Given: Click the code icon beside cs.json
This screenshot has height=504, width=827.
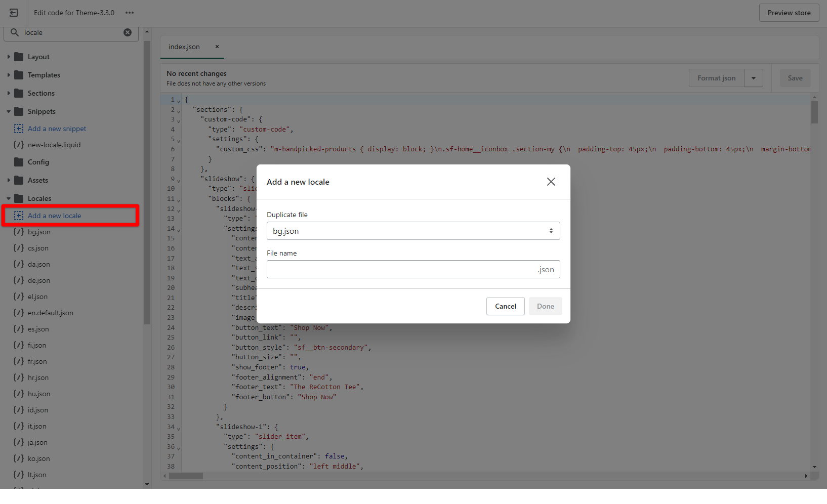Looking at the screenshot, I should point(19,248).
